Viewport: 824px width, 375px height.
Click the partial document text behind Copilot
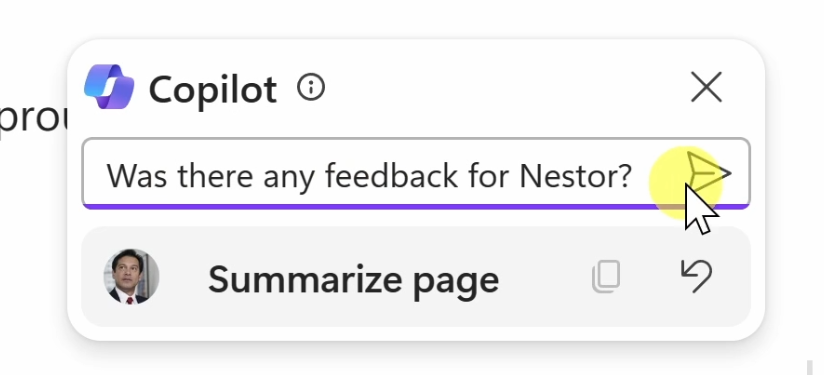(x=33, y=119)
